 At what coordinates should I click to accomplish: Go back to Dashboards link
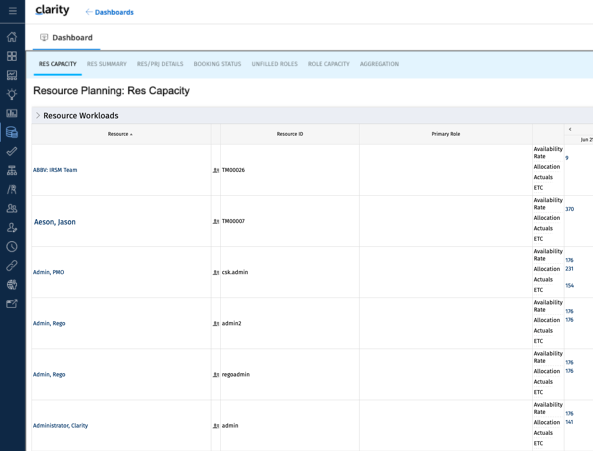click(114, 12)
